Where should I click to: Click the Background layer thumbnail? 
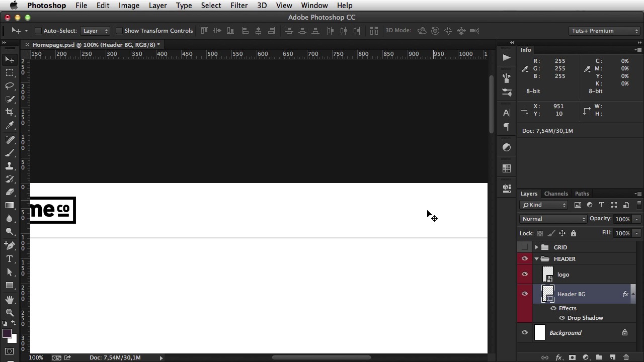(x=540, y=333)
